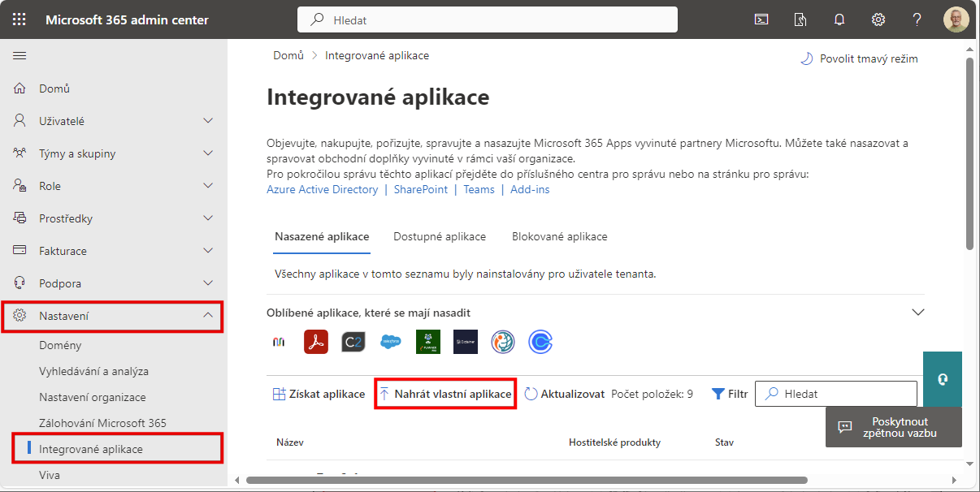
Task: Open Azure Active Directory link
Action: (323, 189)
